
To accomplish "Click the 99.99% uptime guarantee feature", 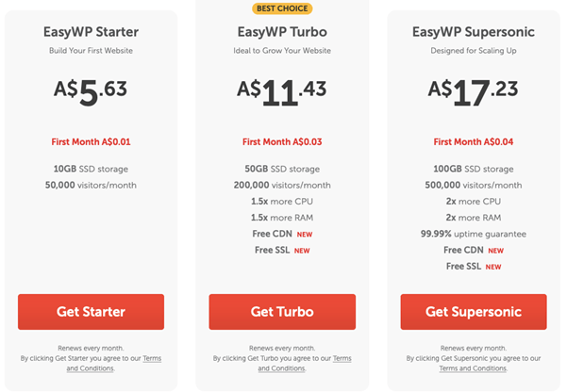I will [474, 234].
